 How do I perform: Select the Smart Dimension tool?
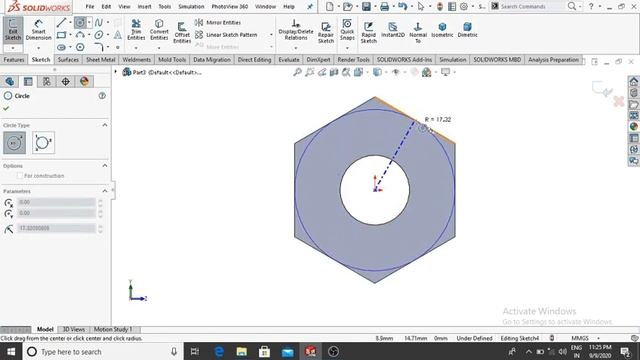click(38, 30)
